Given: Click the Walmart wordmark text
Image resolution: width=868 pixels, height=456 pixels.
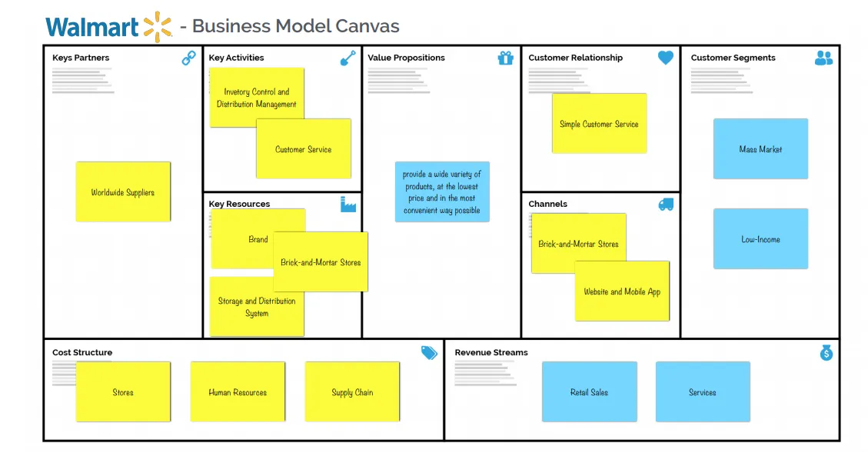Looking at the screenshot, I should point(92,27).
